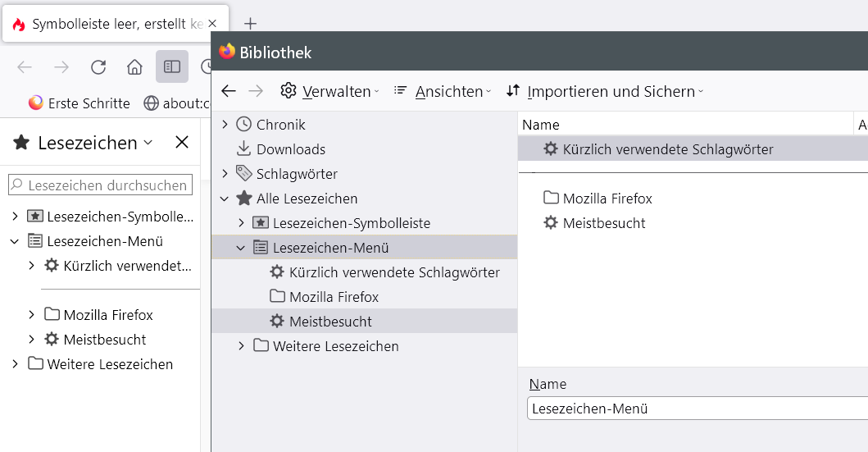The height and width of the screenshot is (452, 868).
Task: Select Mozilla Firefox folder in right pane
Action: tap(607, 199)
